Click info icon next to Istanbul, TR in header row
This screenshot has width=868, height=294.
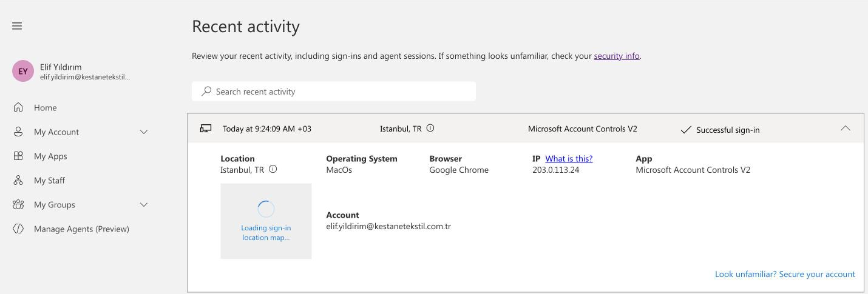[430, 129]
